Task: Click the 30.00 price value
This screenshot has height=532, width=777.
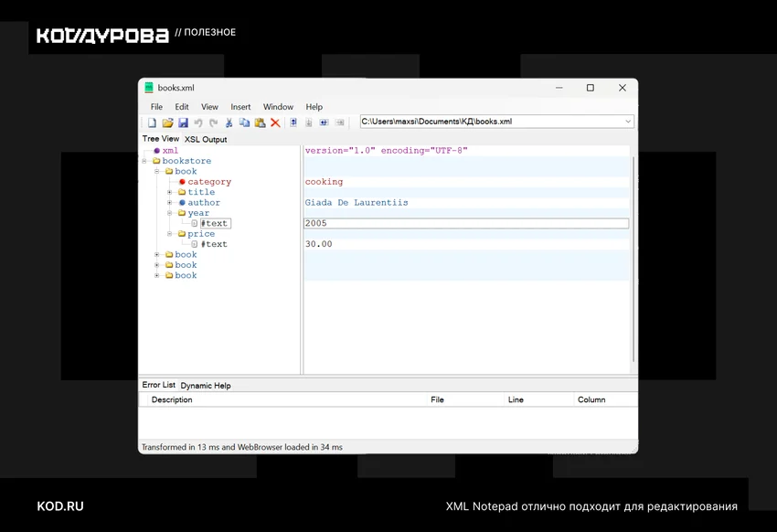Action: tap(319, 244)
